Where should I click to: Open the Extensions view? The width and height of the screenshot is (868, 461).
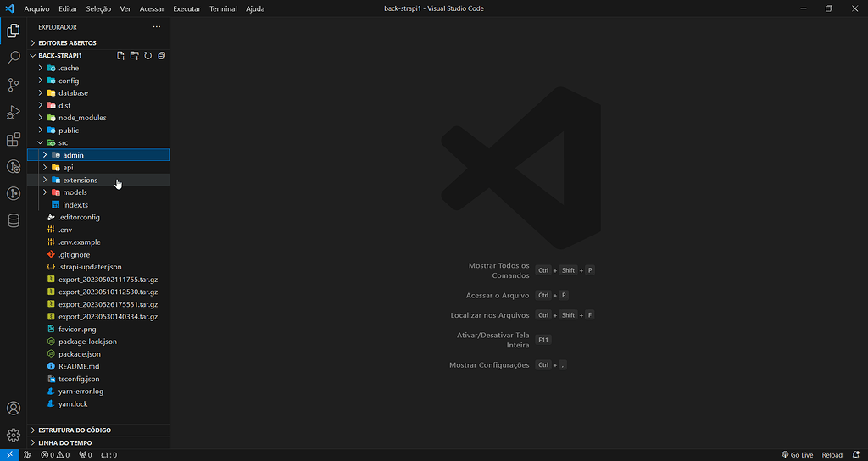pyautogui.click(x=14, y=140)
